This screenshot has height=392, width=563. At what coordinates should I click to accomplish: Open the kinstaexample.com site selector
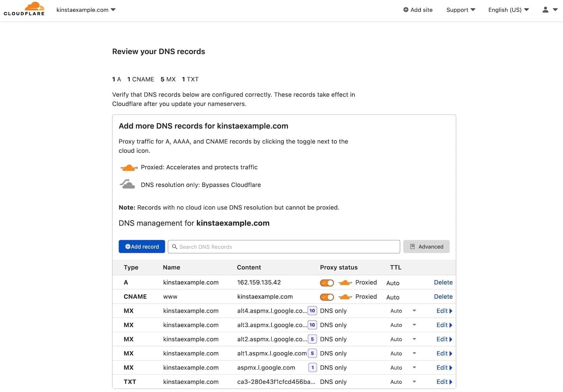(x=86, y=10)
